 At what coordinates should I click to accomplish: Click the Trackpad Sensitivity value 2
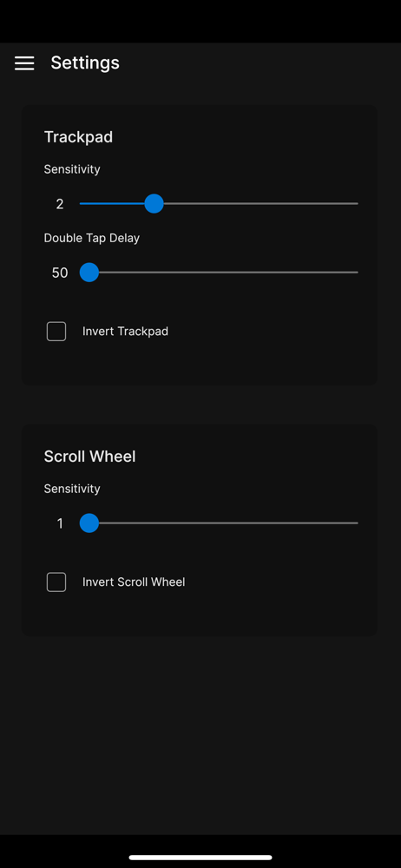pyautogui.click(x=60, y=204)
